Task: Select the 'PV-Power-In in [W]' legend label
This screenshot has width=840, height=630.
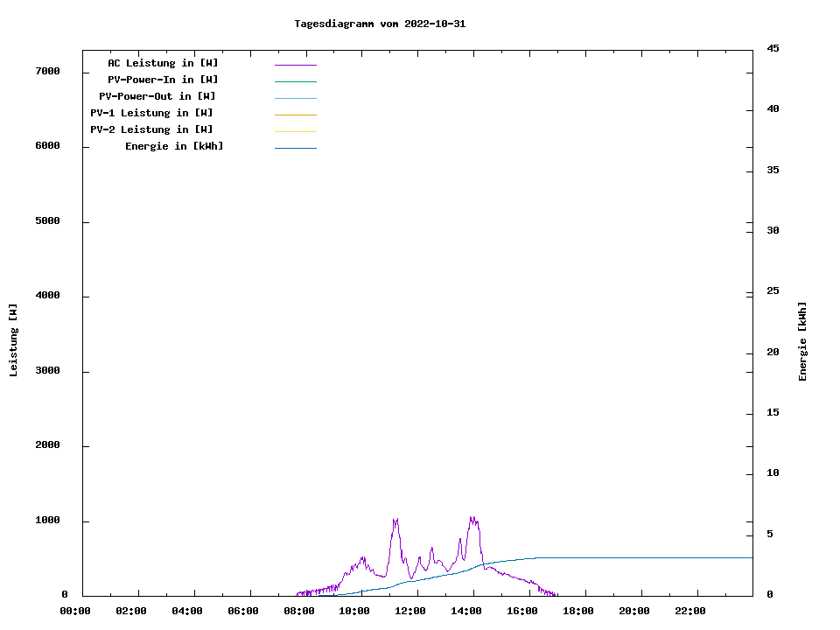Action: point(163,80)
